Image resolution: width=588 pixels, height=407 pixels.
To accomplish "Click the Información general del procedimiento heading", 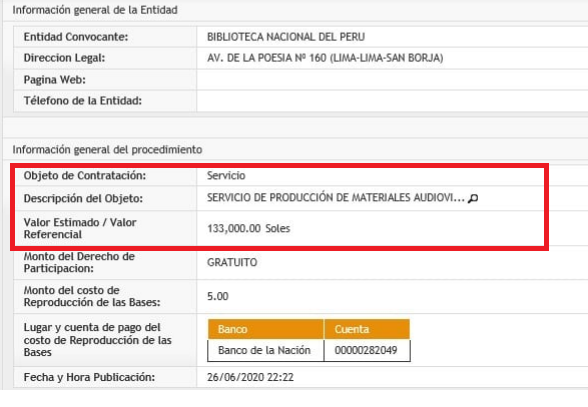I will tap(107, 150).
